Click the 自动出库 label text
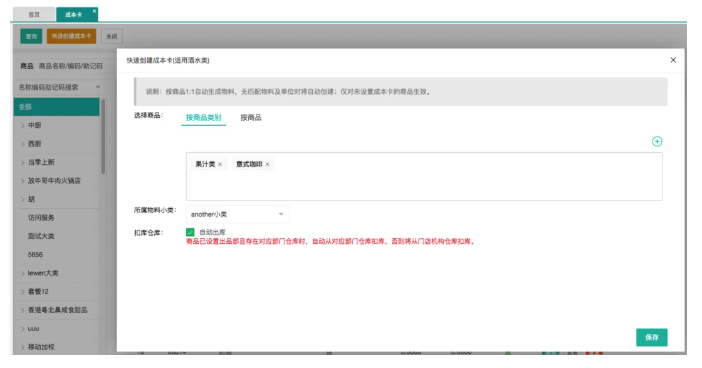This screenshot has height=368, width=702. (x=212, y=232)
